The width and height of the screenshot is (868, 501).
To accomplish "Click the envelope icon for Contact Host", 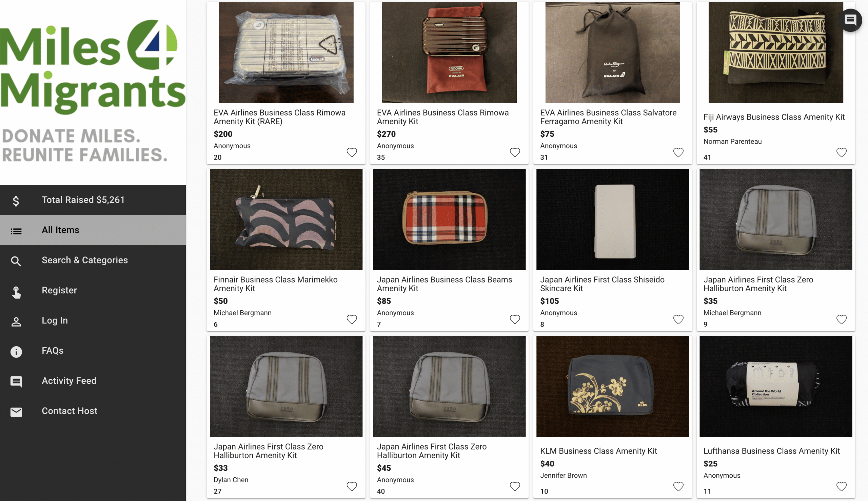I will coord(16,412).
